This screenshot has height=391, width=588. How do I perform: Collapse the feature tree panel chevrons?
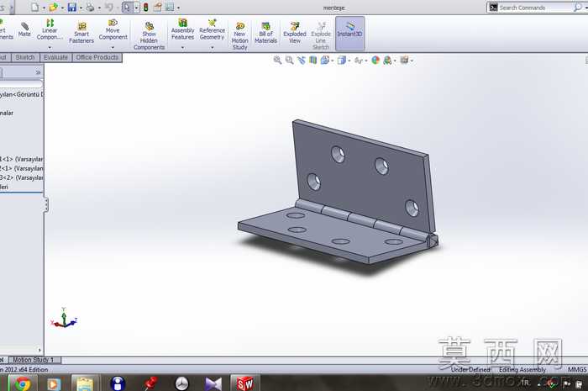click(38, 72)
